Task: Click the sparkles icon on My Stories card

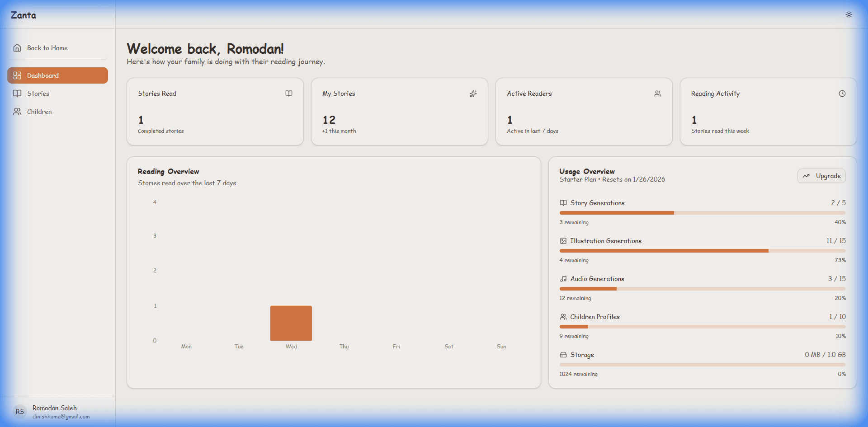Action: 473,94
